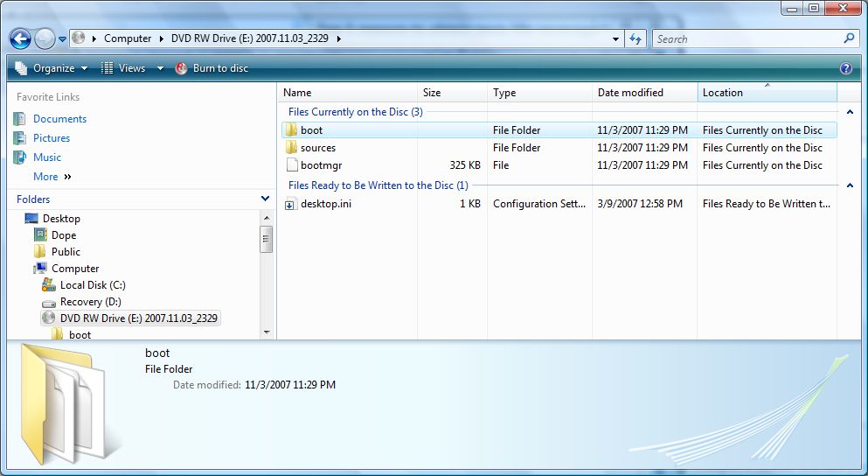Click the date modified value in details pane

[x=290, y=385]
